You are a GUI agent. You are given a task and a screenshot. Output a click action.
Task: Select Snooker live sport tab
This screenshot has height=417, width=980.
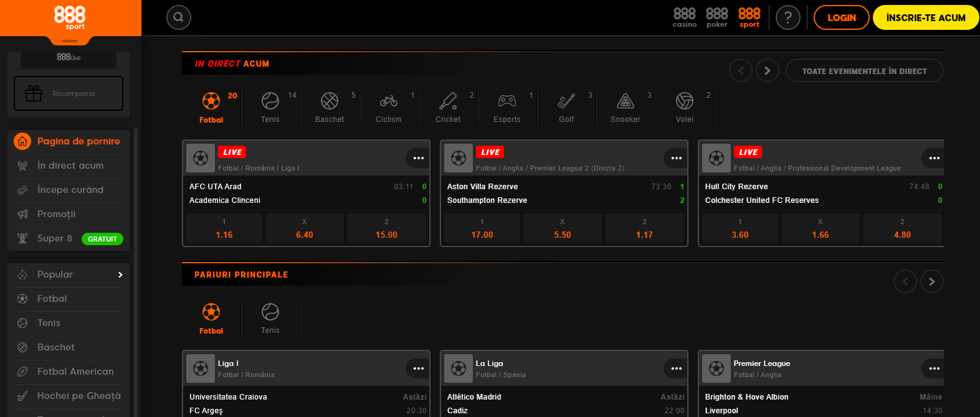coord(626,107)
